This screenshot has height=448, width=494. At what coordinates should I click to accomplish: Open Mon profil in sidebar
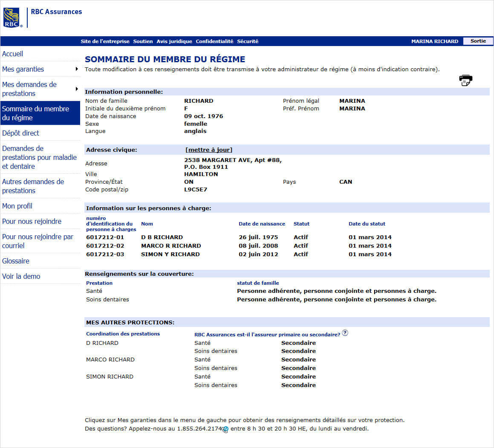(17, 206)
